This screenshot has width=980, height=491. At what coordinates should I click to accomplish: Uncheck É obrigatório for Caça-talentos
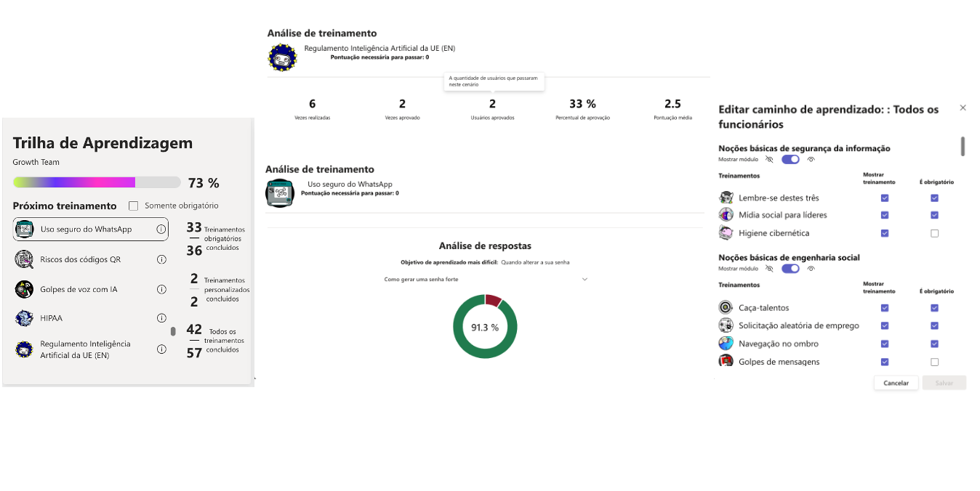(x=934, y=308)
